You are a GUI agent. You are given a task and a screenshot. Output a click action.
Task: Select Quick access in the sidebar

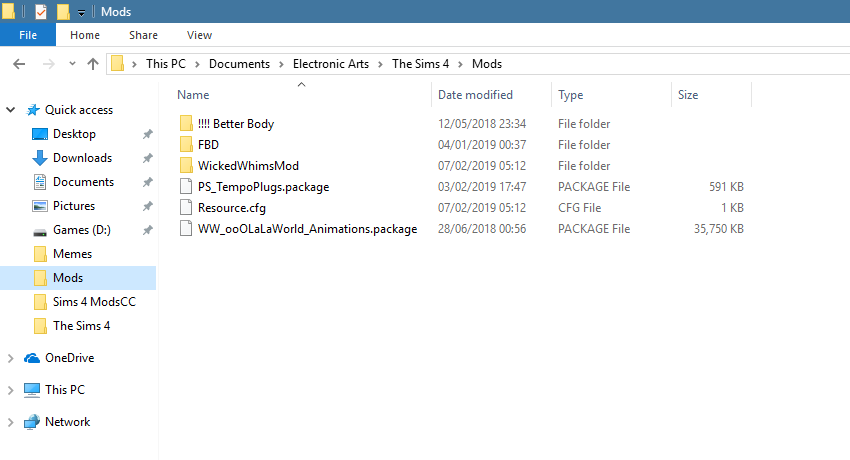click(x=79, y=110)
